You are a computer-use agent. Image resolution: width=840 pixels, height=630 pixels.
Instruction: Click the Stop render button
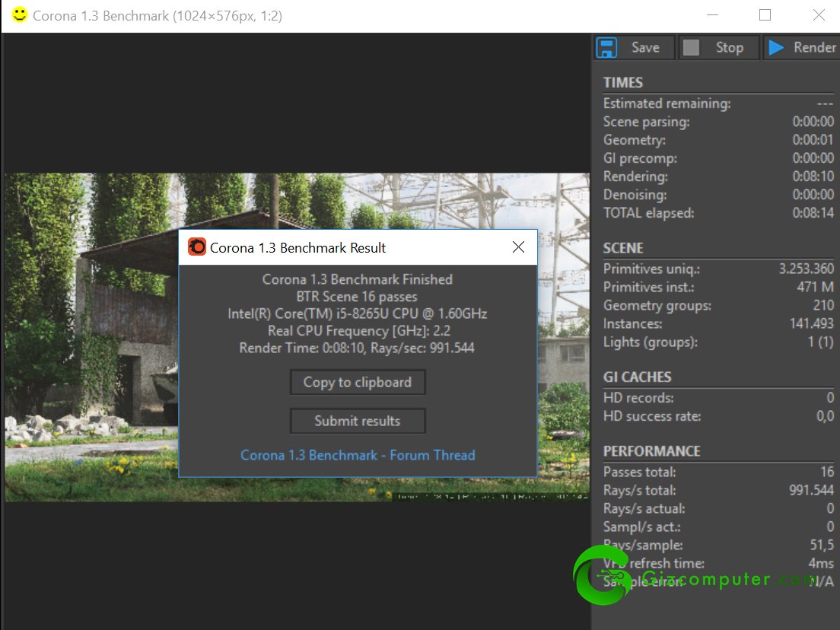coord(719,48)
